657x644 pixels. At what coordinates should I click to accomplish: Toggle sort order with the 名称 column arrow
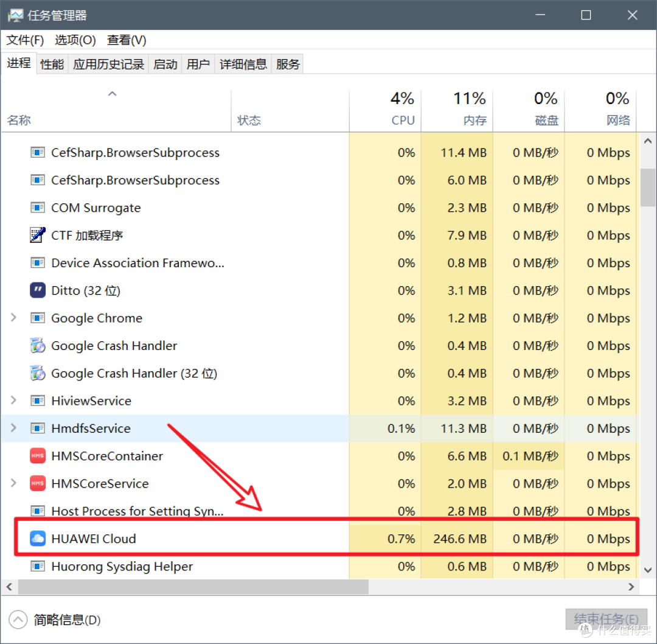[x=113, y=94]
